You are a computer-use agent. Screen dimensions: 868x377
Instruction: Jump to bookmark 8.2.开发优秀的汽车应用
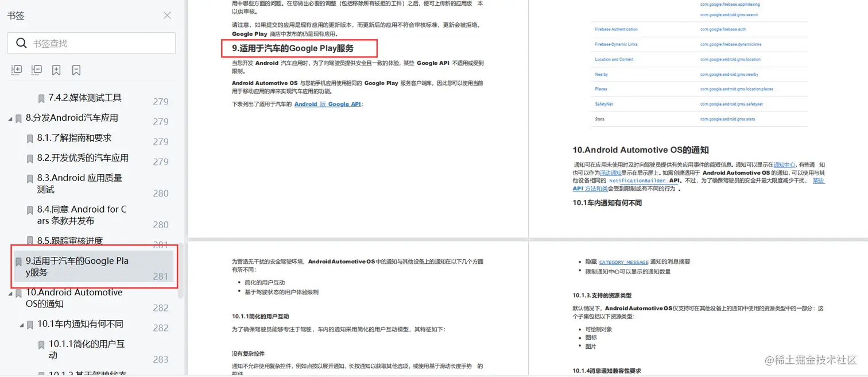coord(83,158)
